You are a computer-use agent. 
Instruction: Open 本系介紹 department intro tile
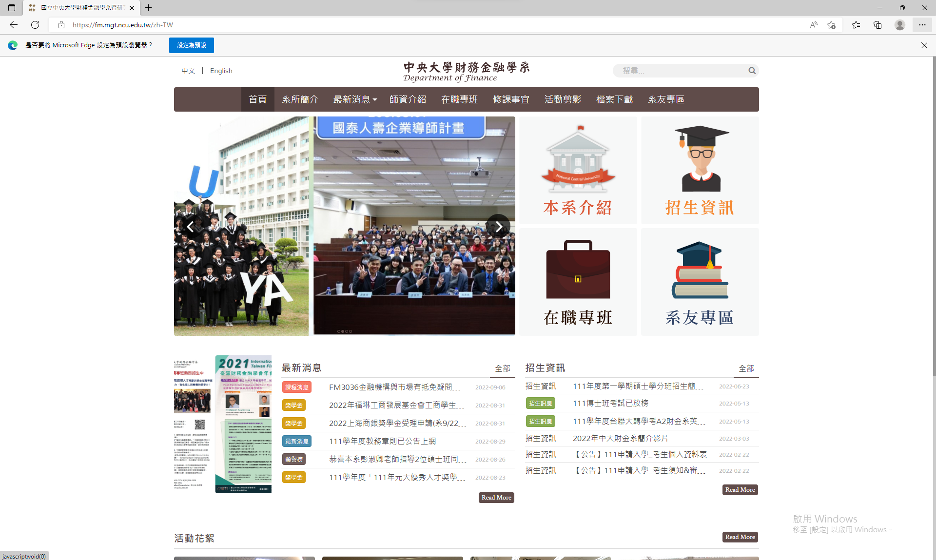point(578,170)
